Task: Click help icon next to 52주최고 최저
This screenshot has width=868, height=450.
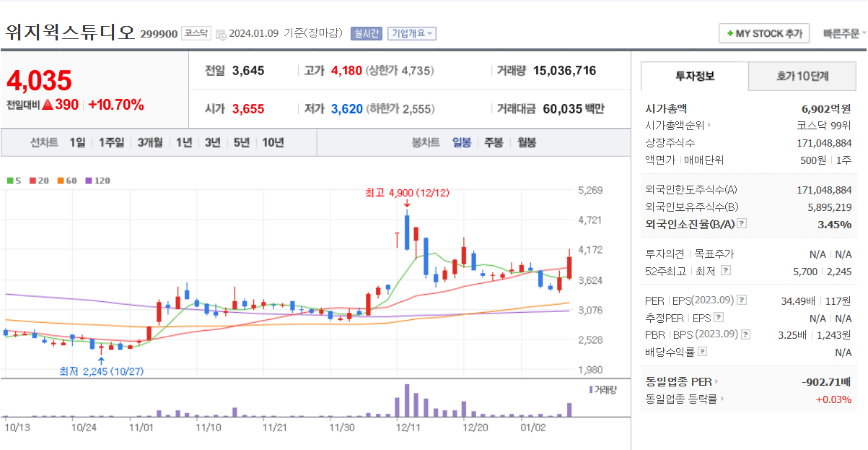Action: click(x=726, y=270)
